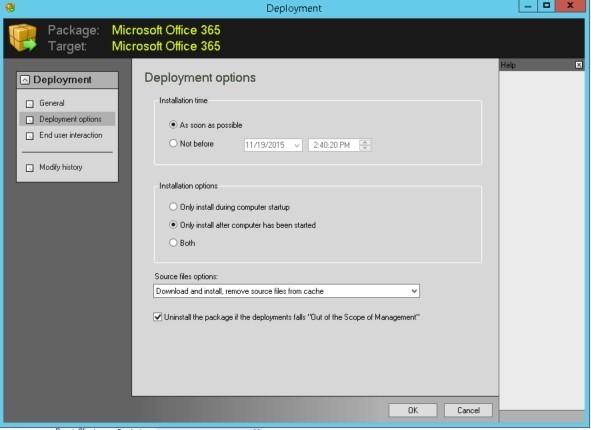Image resolution: width=591 pixels, height=430 pixels.
Task: Increase time with the up spinner arrow
Action: pos(365,142)
